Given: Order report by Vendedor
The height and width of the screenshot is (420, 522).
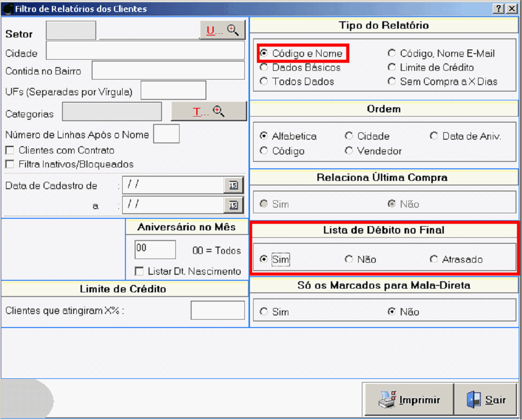Looking at the screenshot, I should 349,151.
